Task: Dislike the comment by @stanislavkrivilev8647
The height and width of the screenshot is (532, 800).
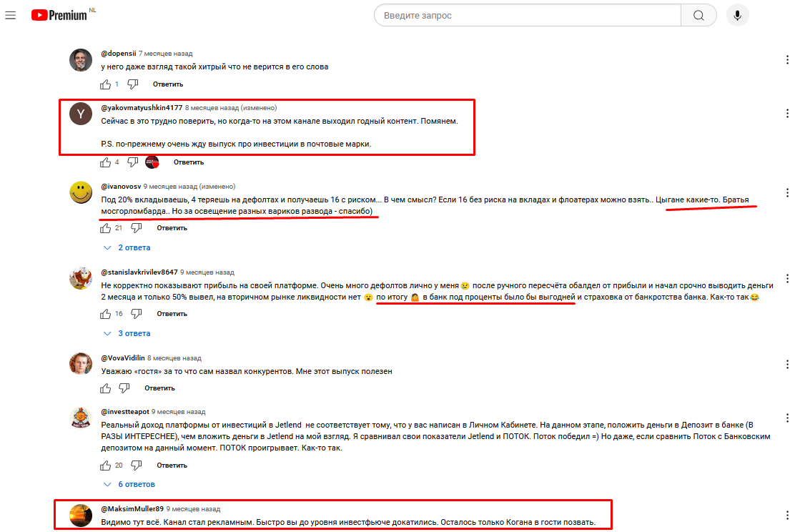Action: (x=137, y=314)
